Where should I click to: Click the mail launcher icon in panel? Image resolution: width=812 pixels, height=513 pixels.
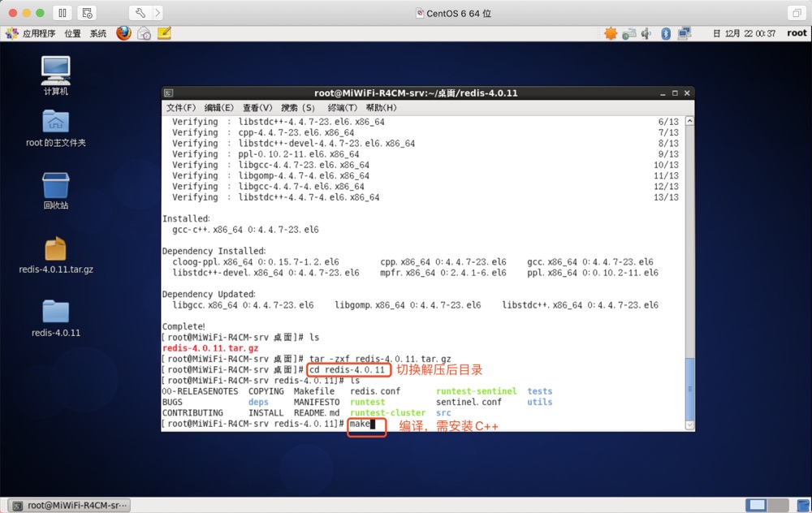[144, 33]
